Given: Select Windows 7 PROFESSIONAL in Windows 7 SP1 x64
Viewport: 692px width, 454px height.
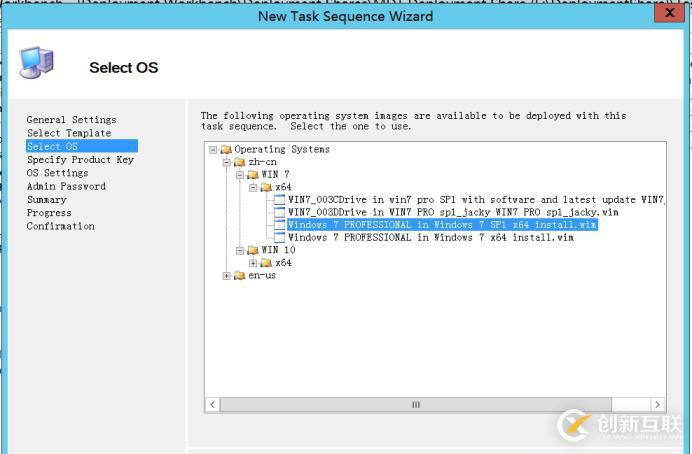Looking at the screenshot, I should coord(442,225).
